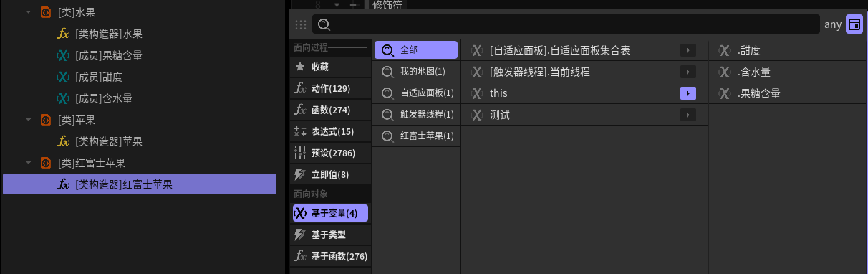Filter by 我的地图(1)

coord(416,72)
